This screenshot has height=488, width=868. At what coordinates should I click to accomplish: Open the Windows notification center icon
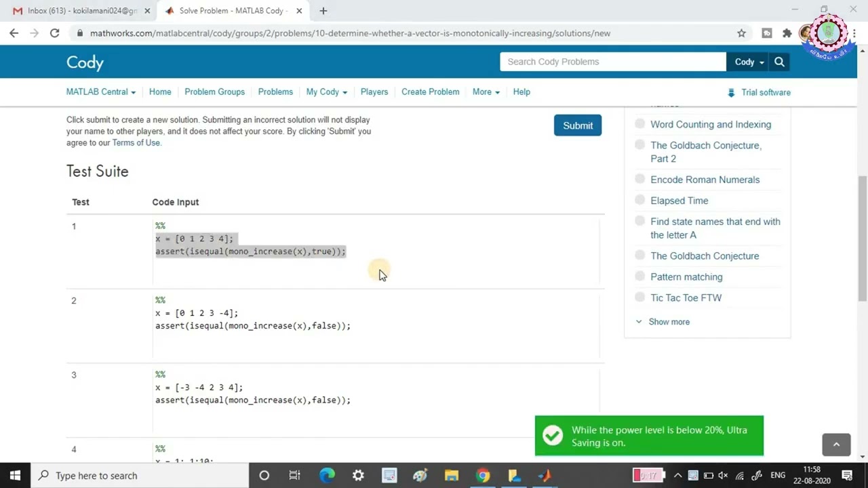click(x=847, y=476)
